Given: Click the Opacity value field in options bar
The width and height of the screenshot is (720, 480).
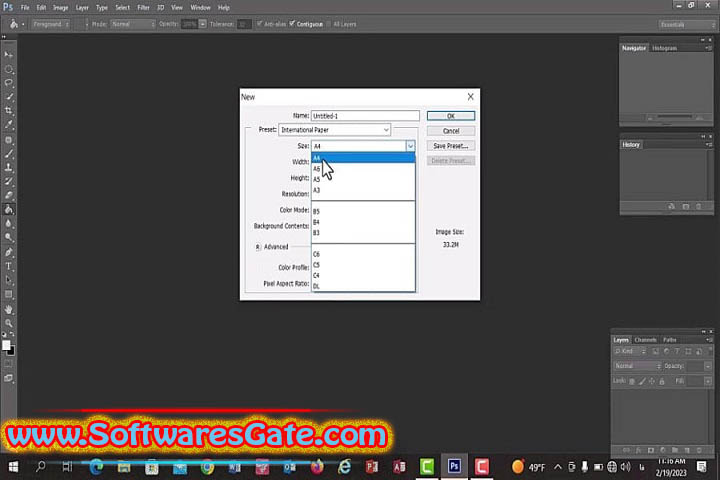Looking at the screenshot, I should click(x=189, y=24).
